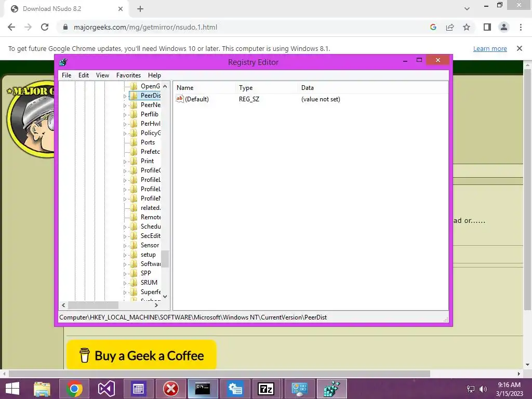Screen dimensions: 532x399
Task: Select the Perflib registry key
Action: coord(150,114)
